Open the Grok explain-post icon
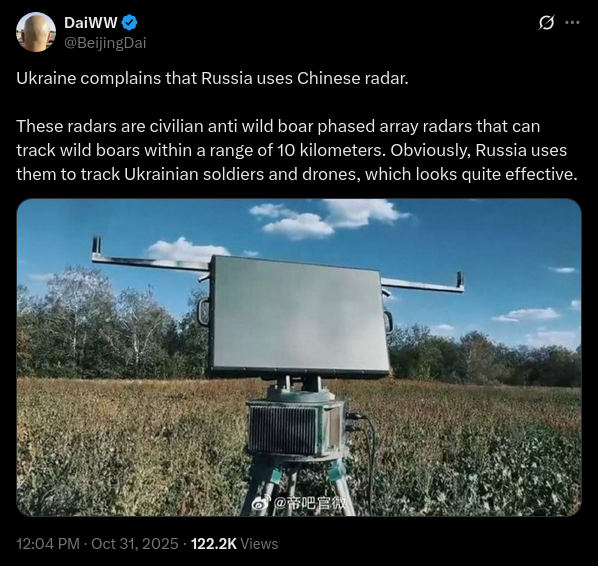 coord(546,23)
